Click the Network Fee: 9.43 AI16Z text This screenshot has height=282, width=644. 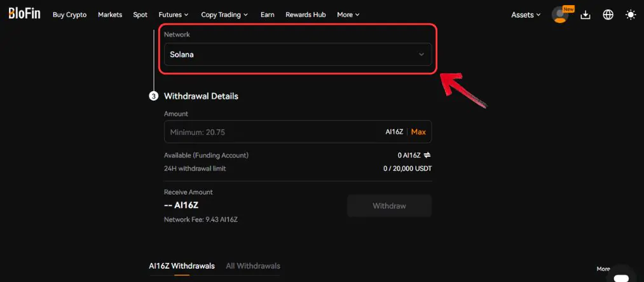pyautogui.click(x=201, y=220)
